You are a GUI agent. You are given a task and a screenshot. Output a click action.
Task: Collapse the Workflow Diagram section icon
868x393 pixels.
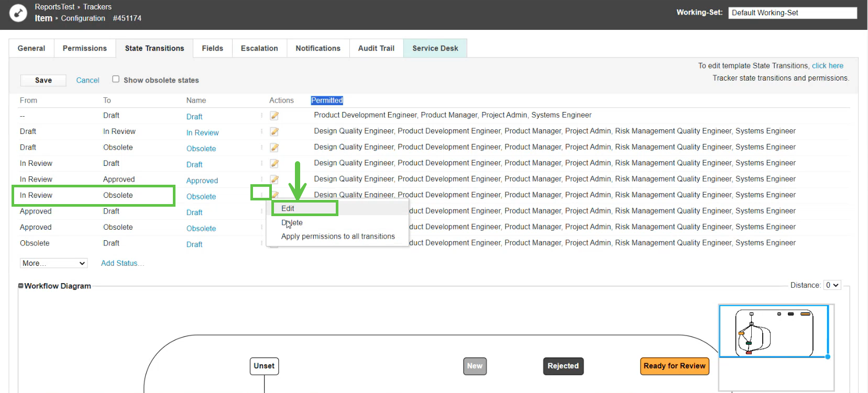coord(21,286)
